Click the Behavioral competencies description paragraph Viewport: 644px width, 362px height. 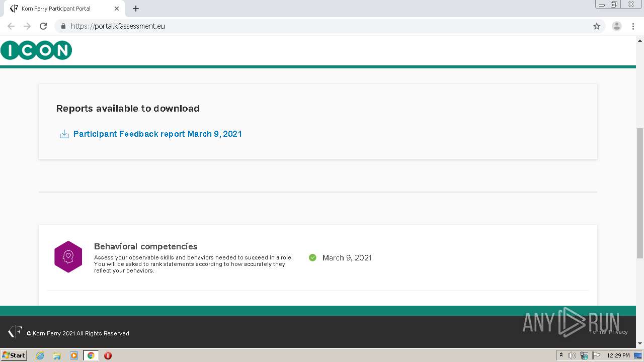193,264
